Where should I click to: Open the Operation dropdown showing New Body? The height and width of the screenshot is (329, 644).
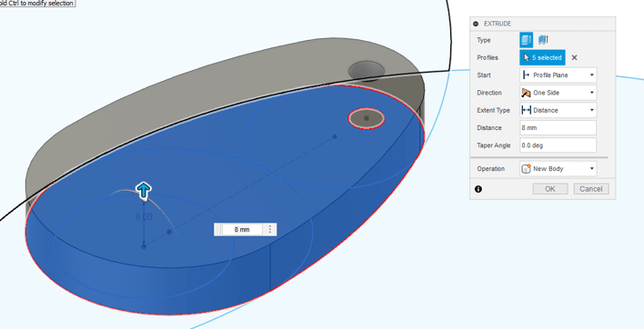(558, 169)
